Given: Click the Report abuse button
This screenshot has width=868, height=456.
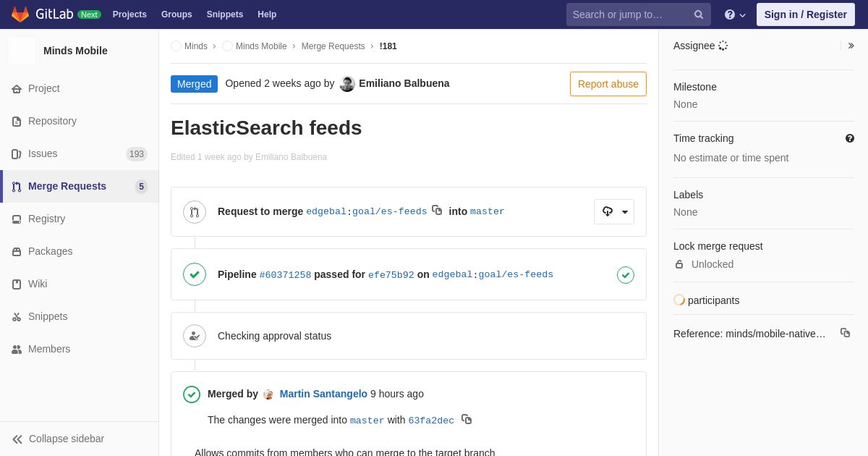Looking at the screenshot, I should pos(608,84).
